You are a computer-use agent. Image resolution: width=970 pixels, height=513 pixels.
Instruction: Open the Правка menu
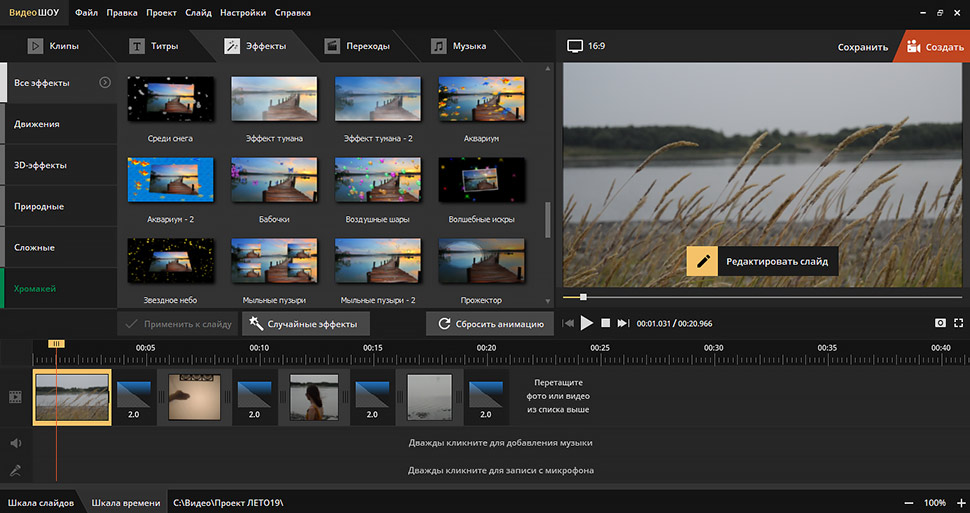point(122,12)
